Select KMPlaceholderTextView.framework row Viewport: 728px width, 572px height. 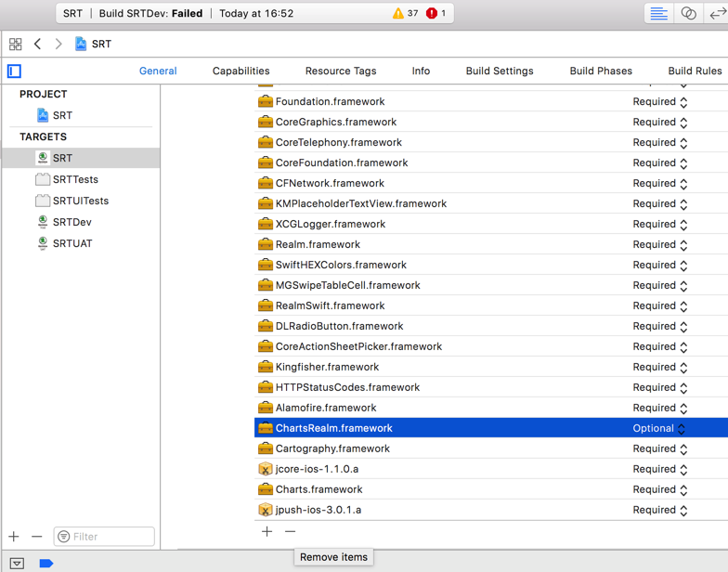491,204
